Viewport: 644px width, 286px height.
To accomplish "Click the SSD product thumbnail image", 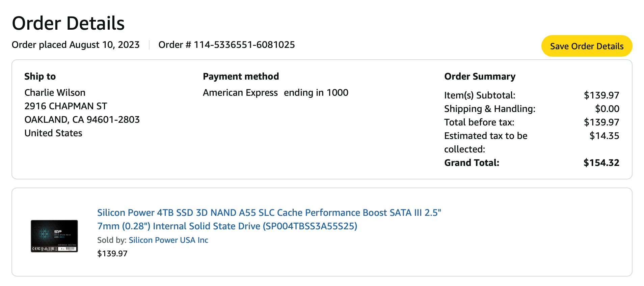I will coord(54,236).
